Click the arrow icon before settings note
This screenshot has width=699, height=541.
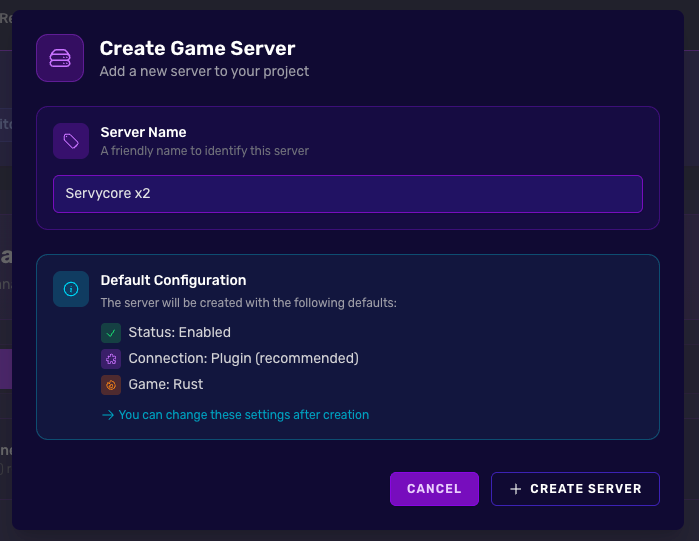tap(107, 415)
